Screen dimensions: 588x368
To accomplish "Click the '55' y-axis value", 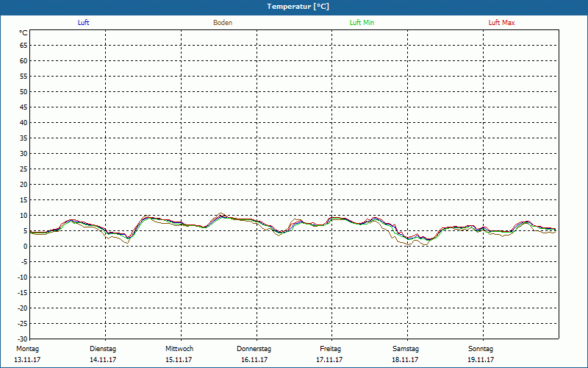I will 24,77.
